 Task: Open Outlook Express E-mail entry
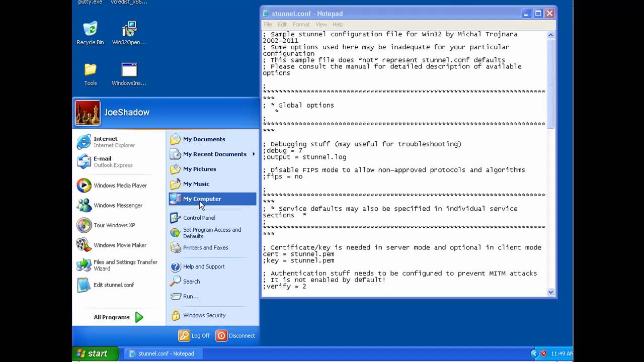click(120, 161)
